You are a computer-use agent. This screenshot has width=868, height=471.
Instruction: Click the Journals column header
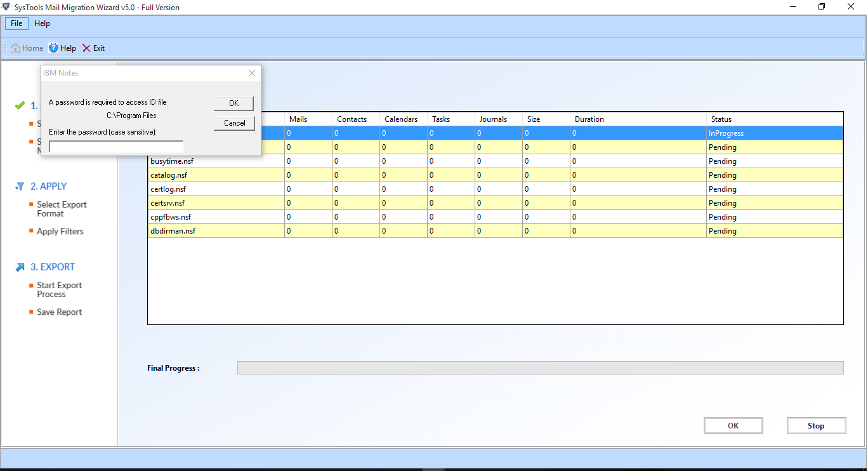point(499,119)
